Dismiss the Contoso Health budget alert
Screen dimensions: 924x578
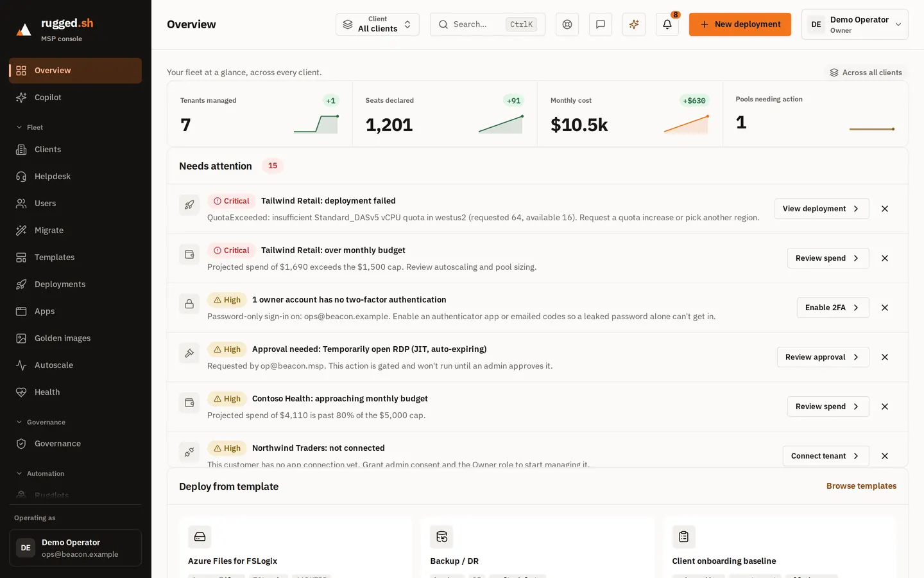(x=885, y=407)
